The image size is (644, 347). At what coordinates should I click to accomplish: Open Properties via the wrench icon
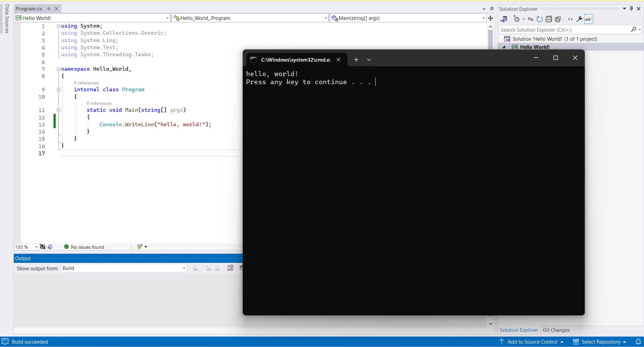pos(579,19)
